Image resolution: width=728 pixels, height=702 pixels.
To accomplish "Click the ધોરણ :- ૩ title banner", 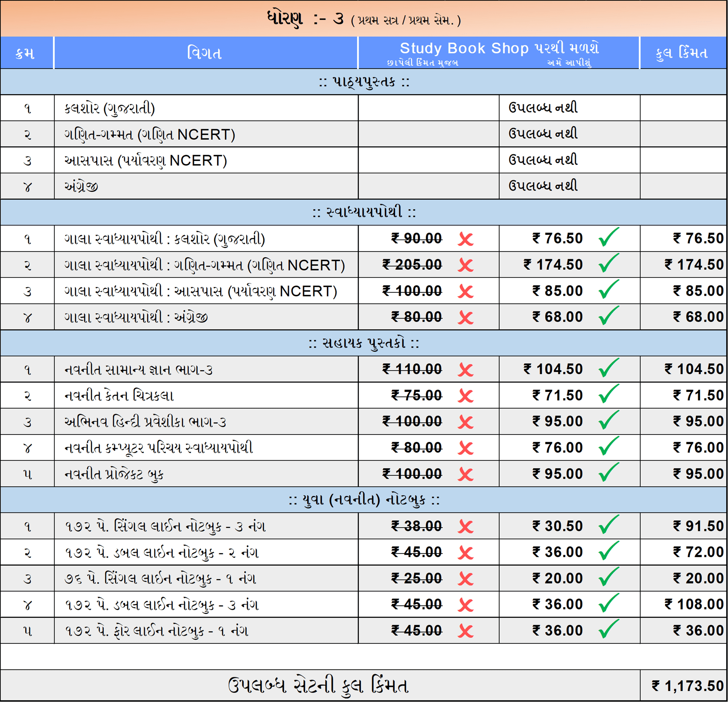I will (363, 19).
